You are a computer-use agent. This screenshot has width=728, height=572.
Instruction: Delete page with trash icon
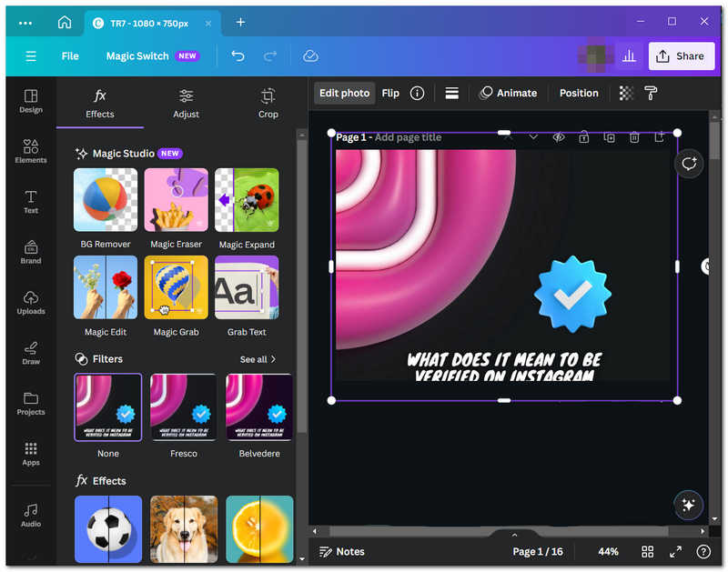[x=634, y=137]
